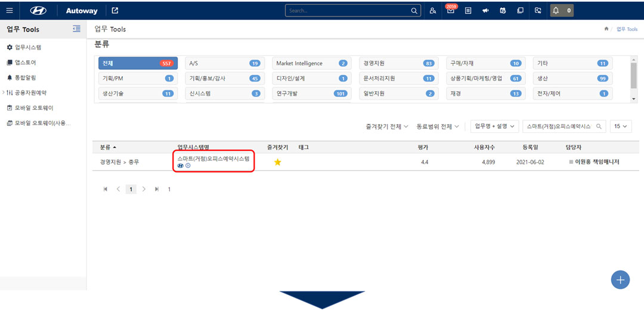Open the 즐겨찾기 전체 dropdown
Image resolution: width=644 pixels, height=323 pixels.
(387, 126)
